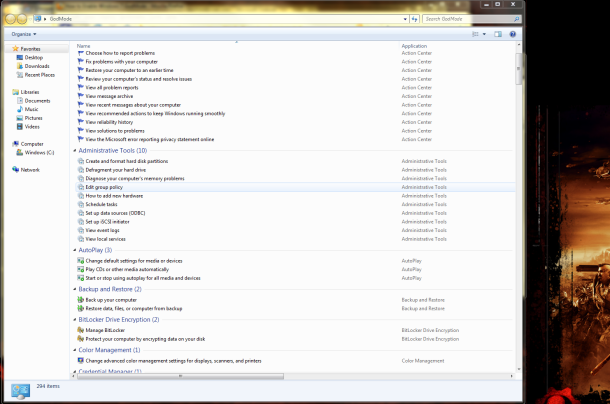Select 'View local services'
610x404 pixels.
[x=105, y=239]
